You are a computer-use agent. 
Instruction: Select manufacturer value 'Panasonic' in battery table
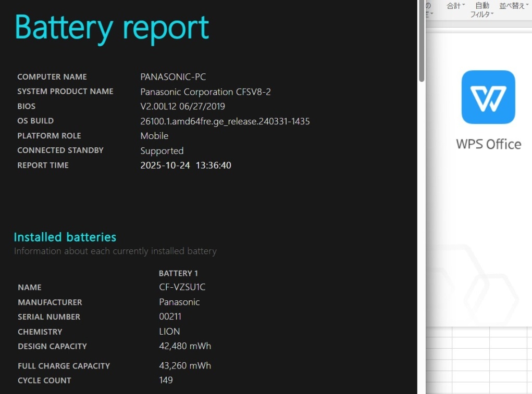pos(179,302)
